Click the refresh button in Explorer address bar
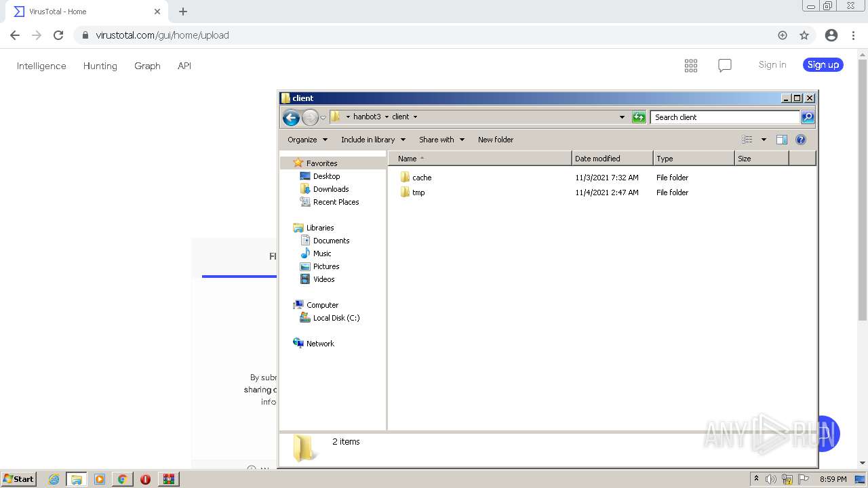 (x=639, y=117)
